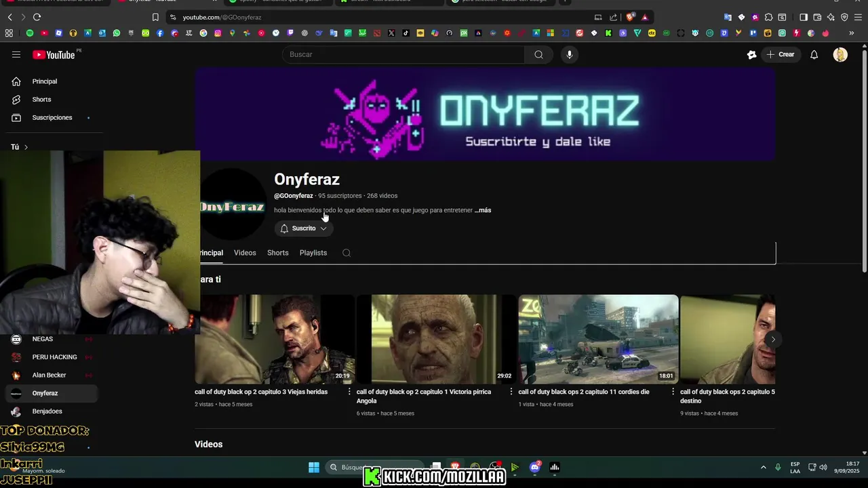Open Suscripciones in the left sidebar
This screenshot has width=868, height=488.
pyautogui.click(x=51, y=118)
